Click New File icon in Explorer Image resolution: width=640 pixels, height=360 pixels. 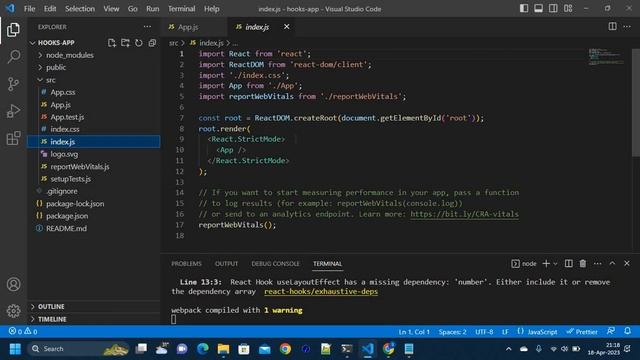pos(111,43)
